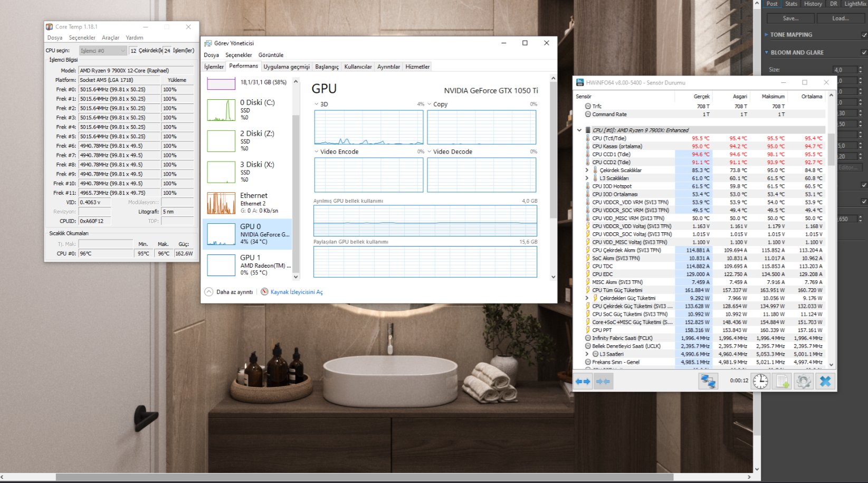The height and width of the screenshot is (483, 868).
Task: Click the clock icon beside Infinity Fabric Saati
Action: 588,338
